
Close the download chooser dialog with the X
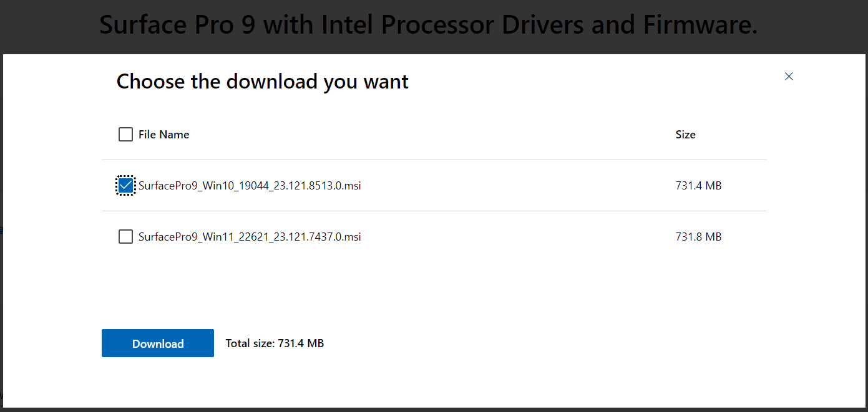coord(789,77)
